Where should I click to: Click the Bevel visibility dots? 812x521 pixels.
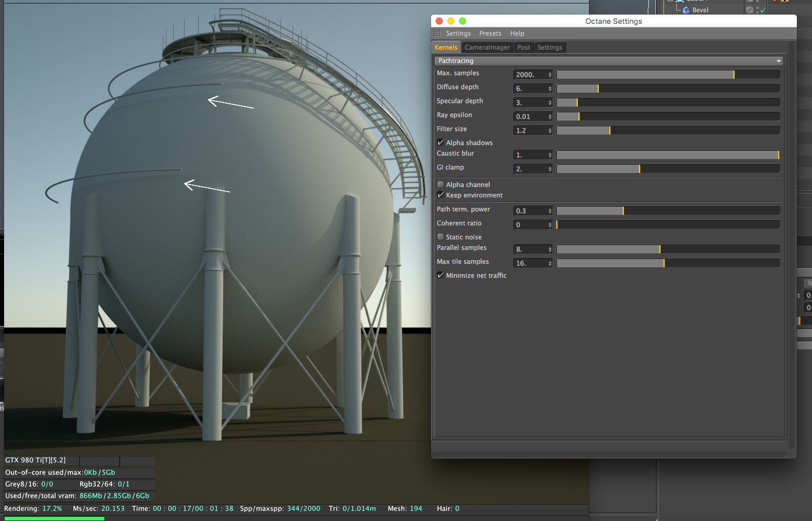[757, 10]
